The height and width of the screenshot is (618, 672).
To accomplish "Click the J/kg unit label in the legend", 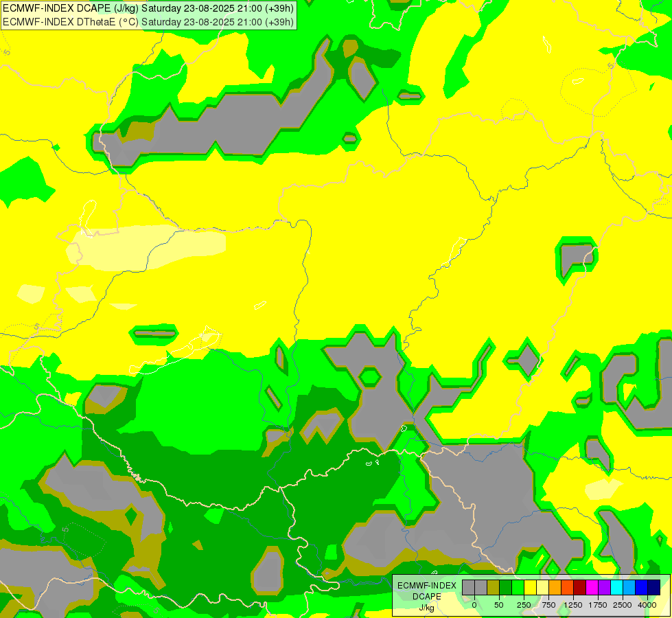I will point(427,608).
